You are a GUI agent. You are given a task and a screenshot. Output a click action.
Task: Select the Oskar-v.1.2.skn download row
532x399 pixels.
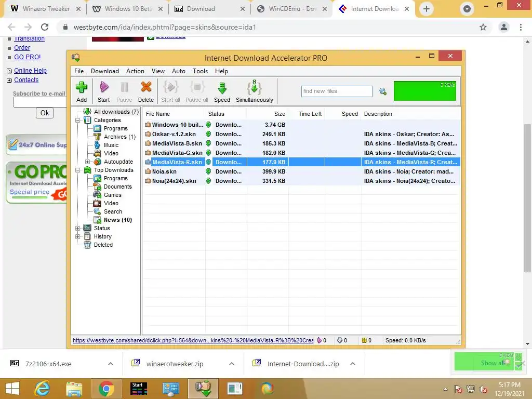pos(301,135)
